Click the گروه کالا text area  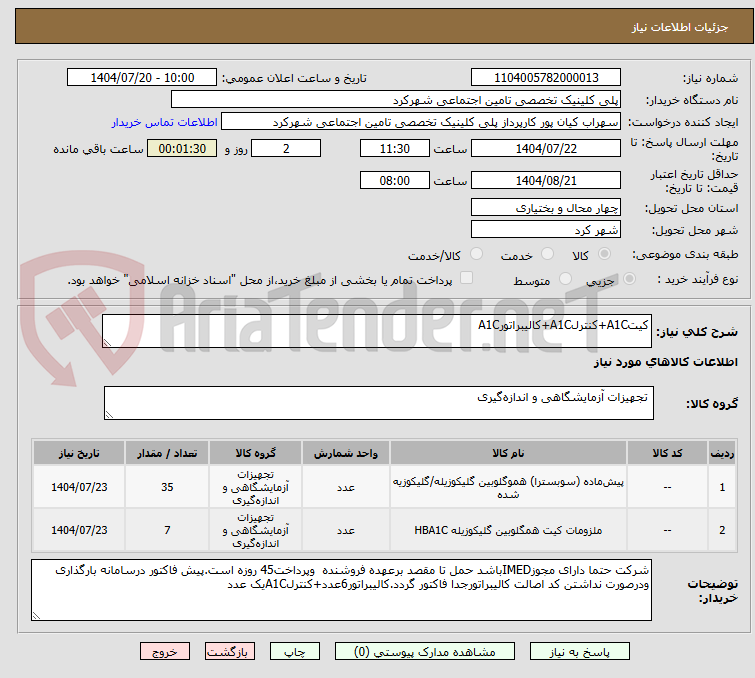(378, 403)
